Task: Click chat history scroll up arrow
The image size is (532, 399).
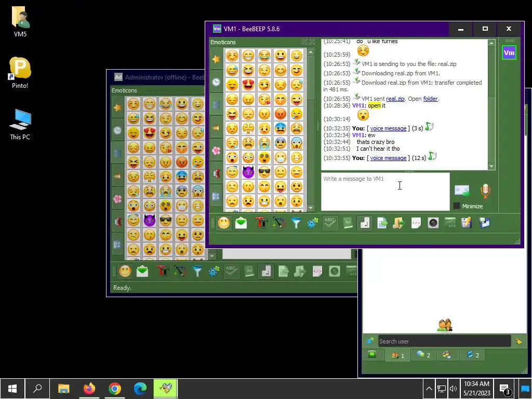Action: click(491, 43)
